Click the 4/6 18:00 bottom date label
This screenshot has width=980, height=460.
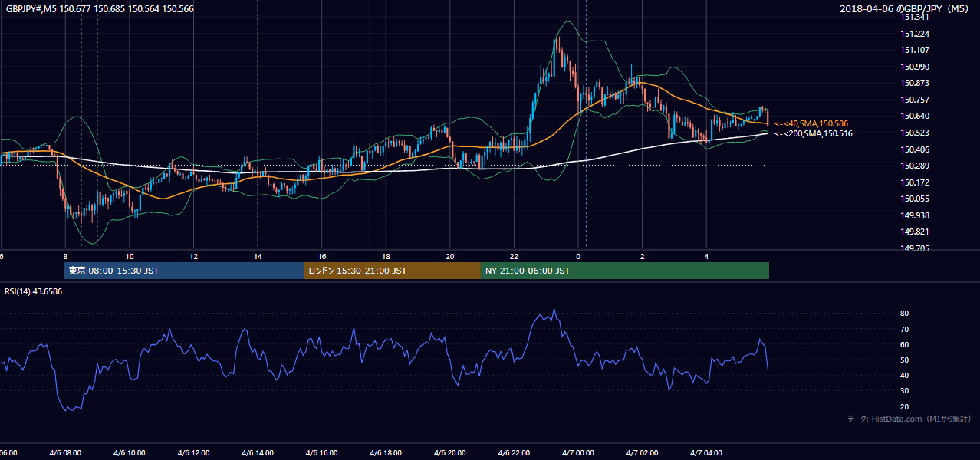386,453
